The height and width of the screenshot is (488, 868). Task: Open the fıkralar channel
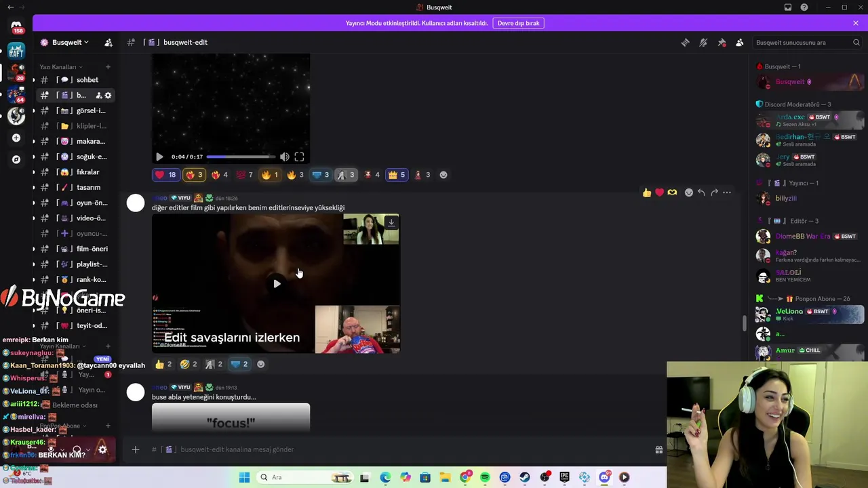75,172
